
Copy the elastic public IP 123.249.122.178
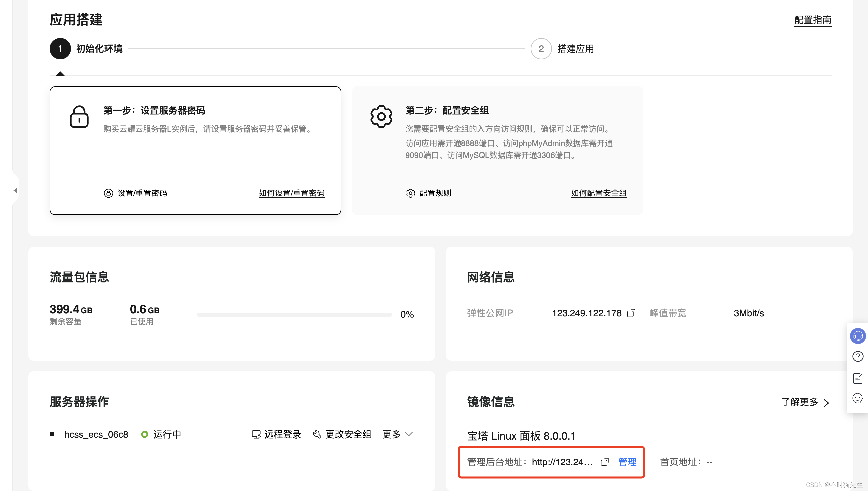pyautogui.click(x=631, y=313)
